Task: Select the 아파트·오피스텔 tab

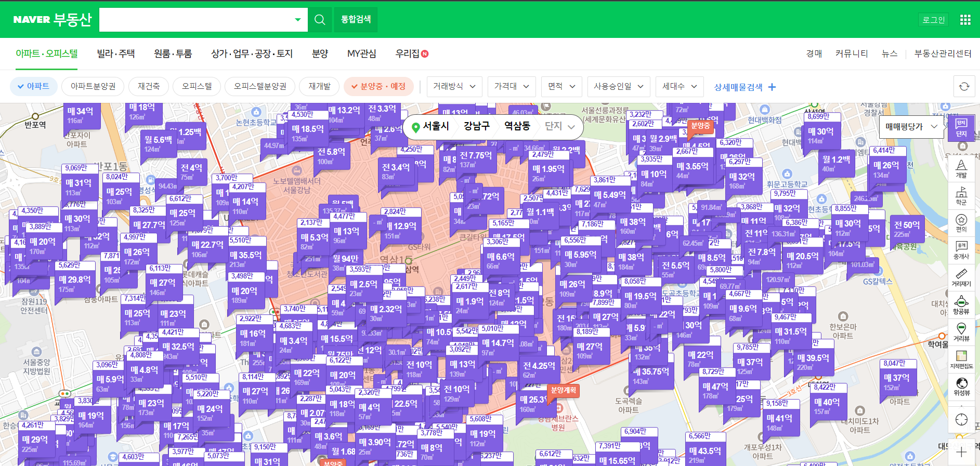Action: 47,54
